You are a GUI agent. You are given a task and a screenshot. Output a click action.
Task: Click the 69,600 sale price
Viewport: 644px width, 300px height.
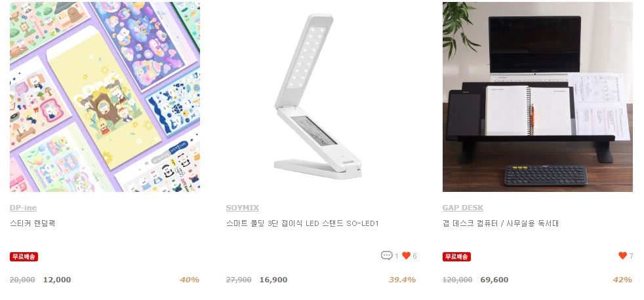point(494,280)
